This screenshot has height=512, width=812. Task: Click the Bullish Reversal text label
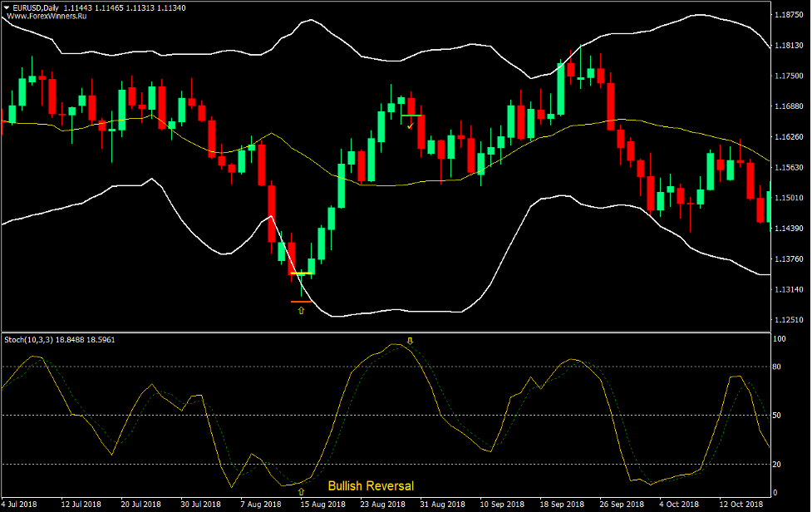373,485
